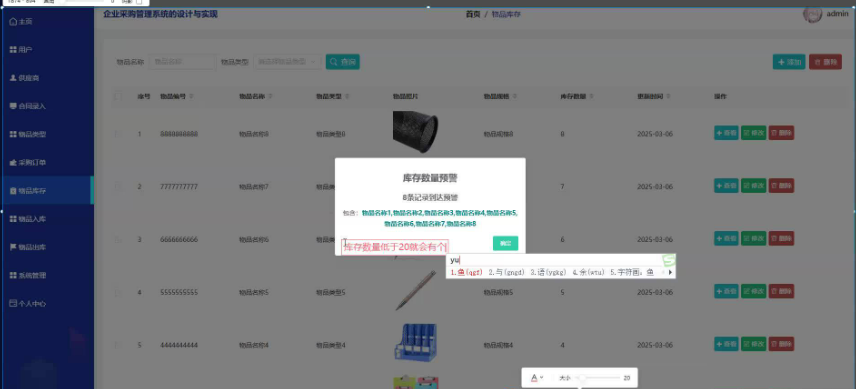Click 删除 in row 3
This screenshot has height=389, width=856.
pos(781,238)
